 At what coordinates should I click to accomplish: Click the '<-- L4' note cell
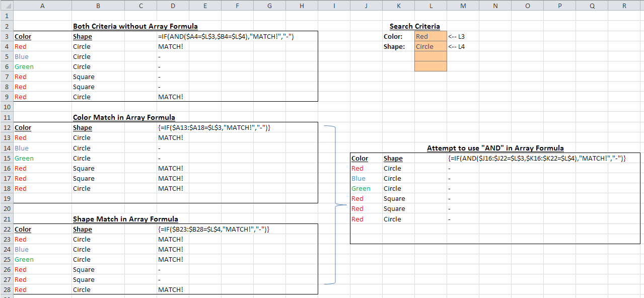456,46
